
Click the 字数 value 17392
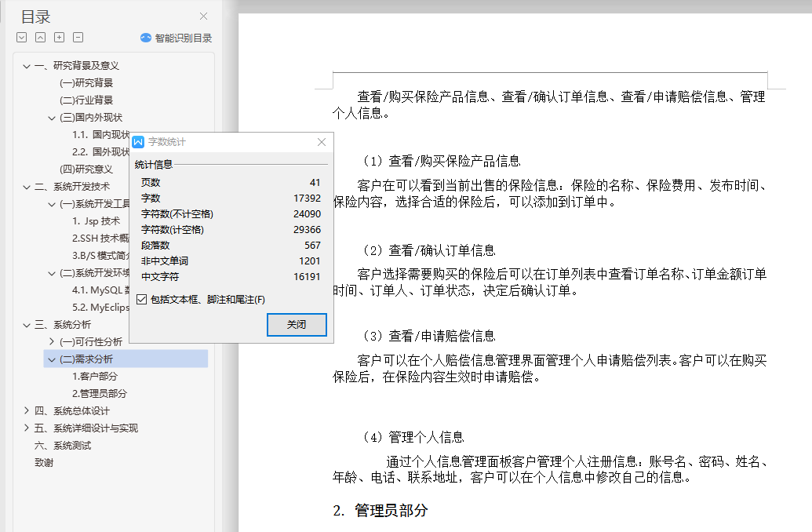[307, 199]
